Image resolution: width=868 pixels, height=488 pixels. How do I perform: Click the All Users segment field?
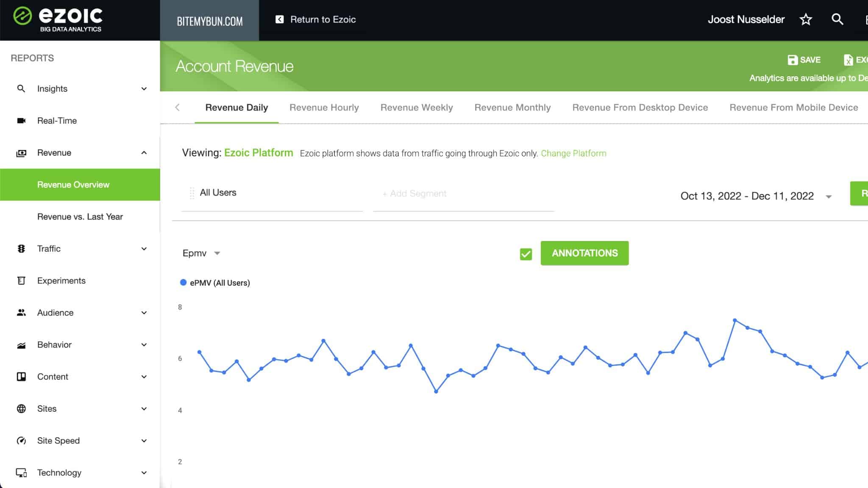click(272, 194)
